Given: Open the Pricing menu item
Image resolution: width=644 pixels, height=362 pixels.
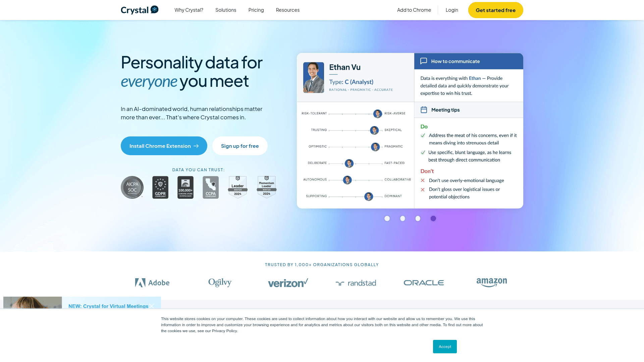Looking at the screenshot, I should pos(256,10).
